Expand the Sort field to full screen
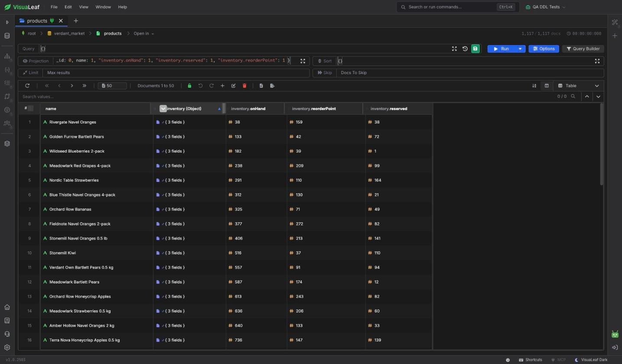 pos(597,61)
